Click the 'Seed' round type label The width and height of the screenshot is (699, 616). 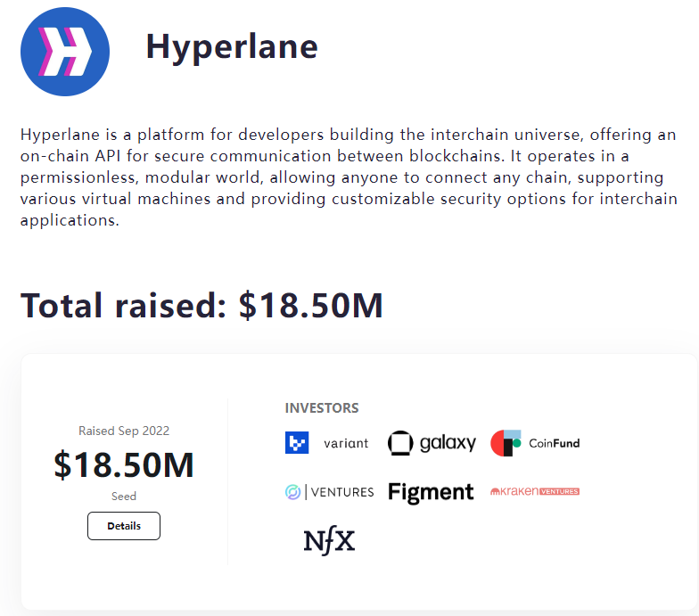coord(124,496)
